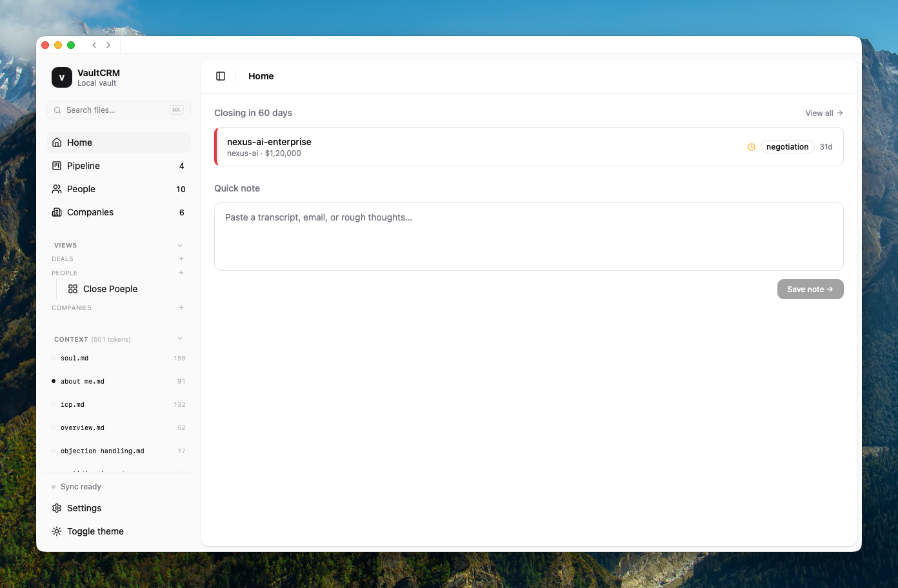
Task: Click the back navigation arrow
Action: [94, 45]
